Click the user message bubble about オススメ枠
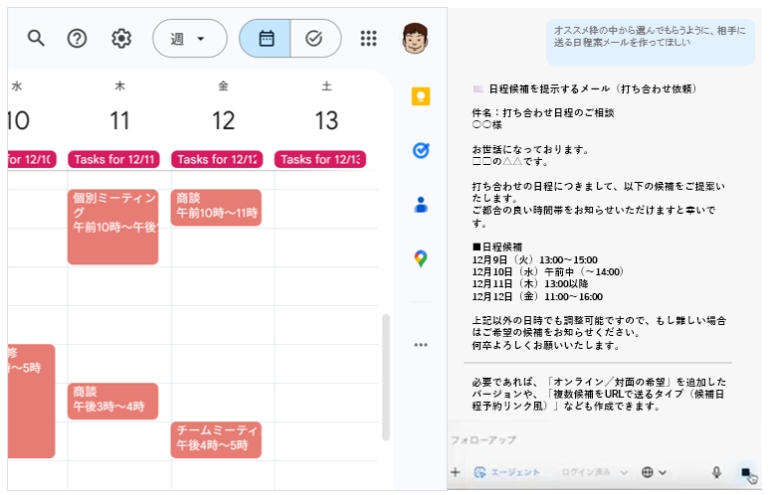This screenshot has width=770, height=495. 650,42
